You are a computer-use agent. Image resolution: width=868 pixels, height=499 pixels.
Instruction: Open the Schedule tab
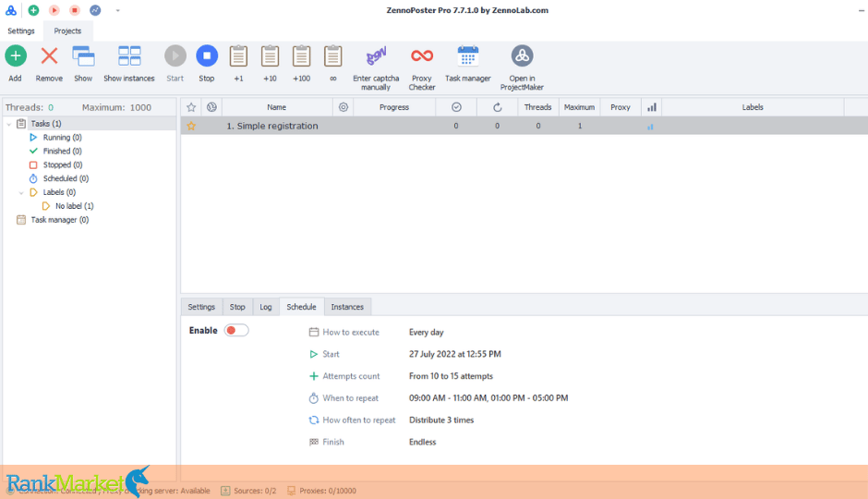[x=302, y=307]
